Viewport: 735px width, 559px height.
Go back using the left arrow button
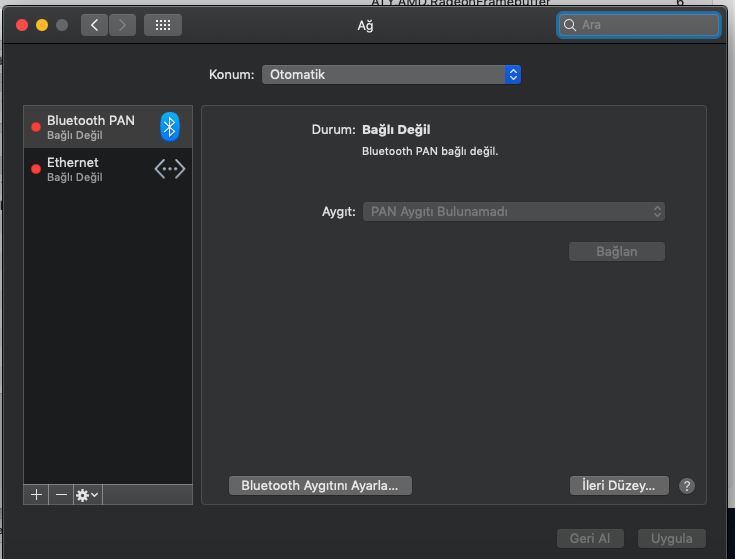point(95,25)
